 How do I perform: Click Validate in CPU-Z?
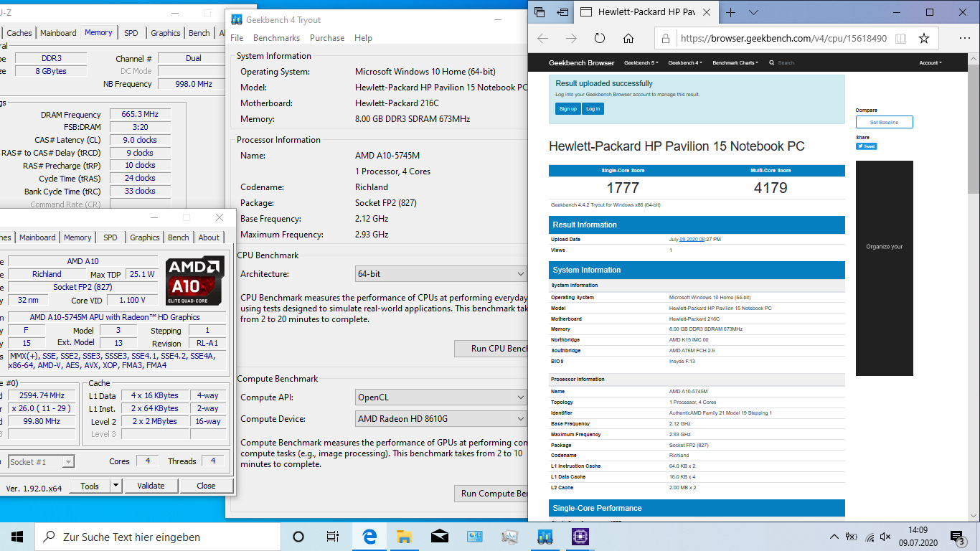(151, 486)
